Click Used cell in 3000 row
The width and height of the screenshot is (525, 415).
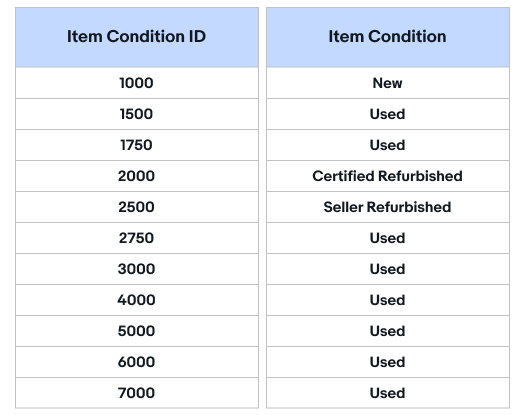pyautogui.click(x=388, y=269)
